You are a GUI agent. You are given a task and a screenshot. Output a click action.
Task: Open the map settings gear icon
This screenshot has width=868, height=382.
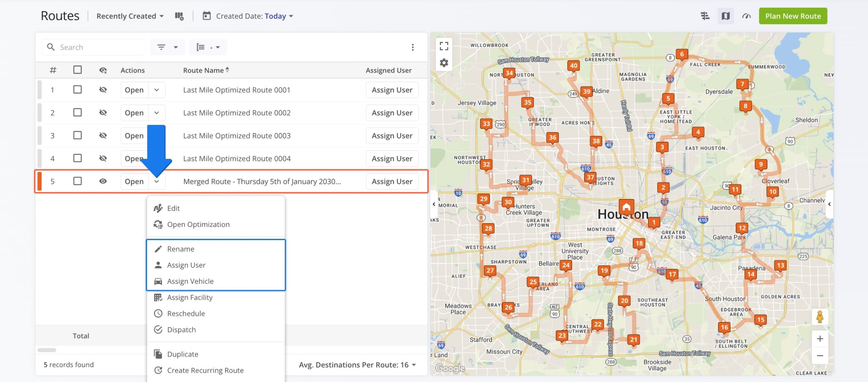pos(444,62)
